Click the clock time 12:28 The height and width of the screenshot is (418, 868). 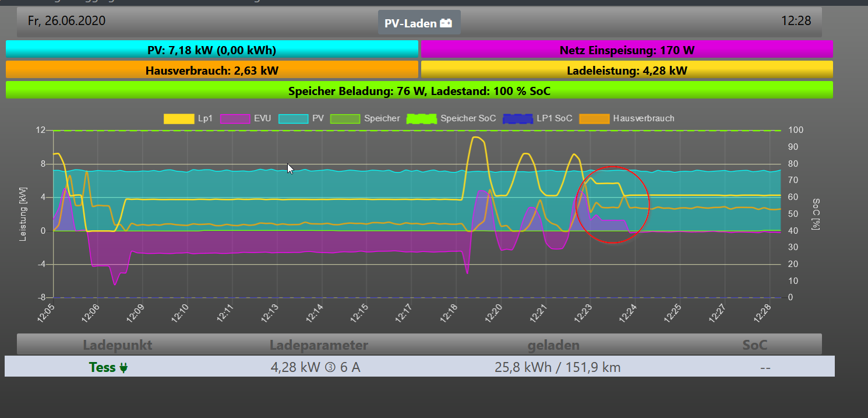coord(796,21)
